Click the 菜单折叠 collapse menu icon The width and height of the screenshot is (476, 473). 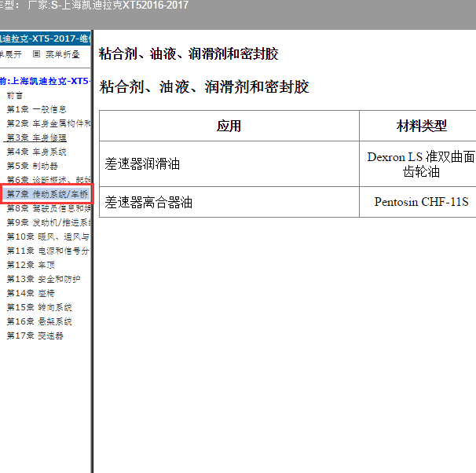[36, 54]
